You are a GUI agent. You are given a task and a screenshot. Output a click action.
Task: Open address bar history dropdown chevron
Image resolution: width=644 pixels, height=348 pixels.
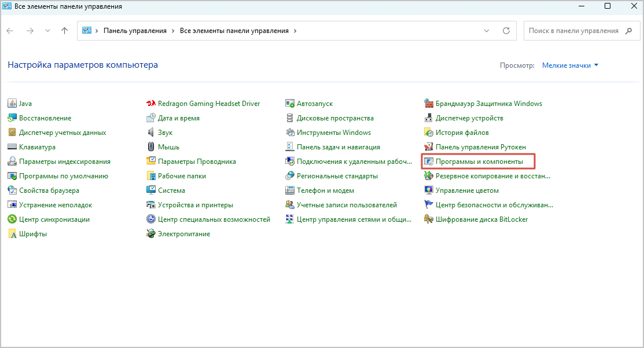[487, 31]
